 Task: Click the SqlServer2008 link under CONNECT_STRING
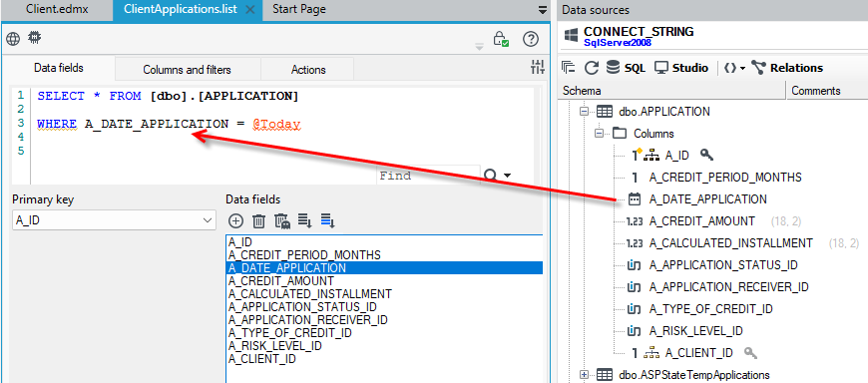tap(618, 43)
